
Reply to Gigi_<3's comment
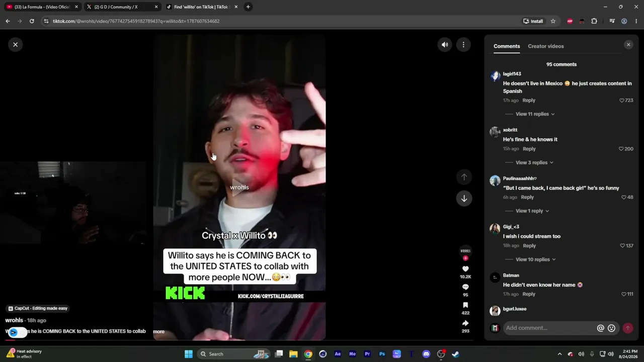coord(529,246)
